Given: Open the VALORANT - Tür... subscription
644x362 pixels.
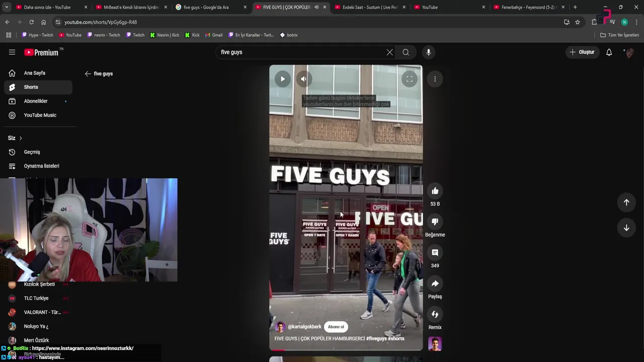Looking at the screenshot, I should pyautogui.click(x=38, y=312).
